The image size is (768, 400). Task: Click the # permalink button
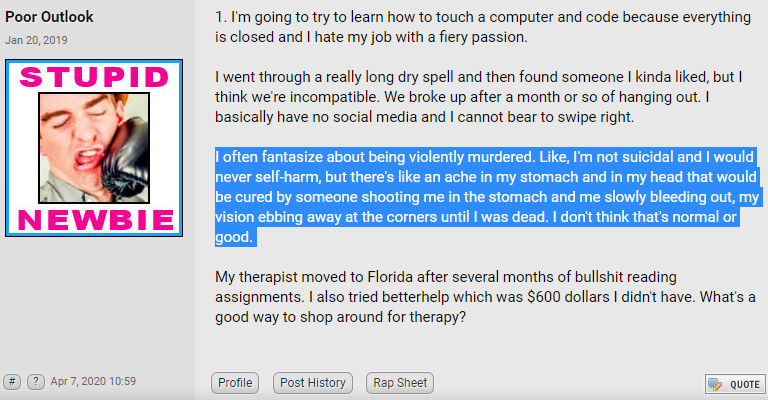tap(12, 381)
